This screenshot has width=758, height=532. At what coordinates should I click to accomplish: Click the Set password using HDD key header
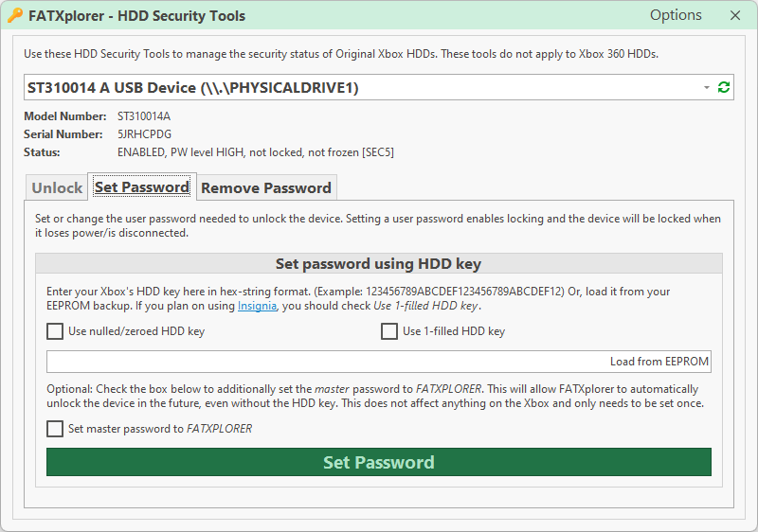coord(379,263)
